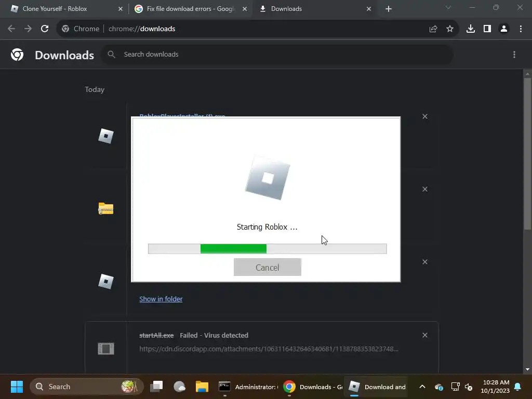Close the Downloads tab

point(369,9)
